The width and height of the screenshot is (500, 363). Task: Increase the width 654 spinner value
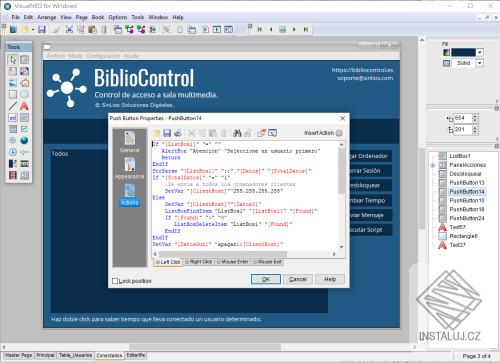[475, 116]
